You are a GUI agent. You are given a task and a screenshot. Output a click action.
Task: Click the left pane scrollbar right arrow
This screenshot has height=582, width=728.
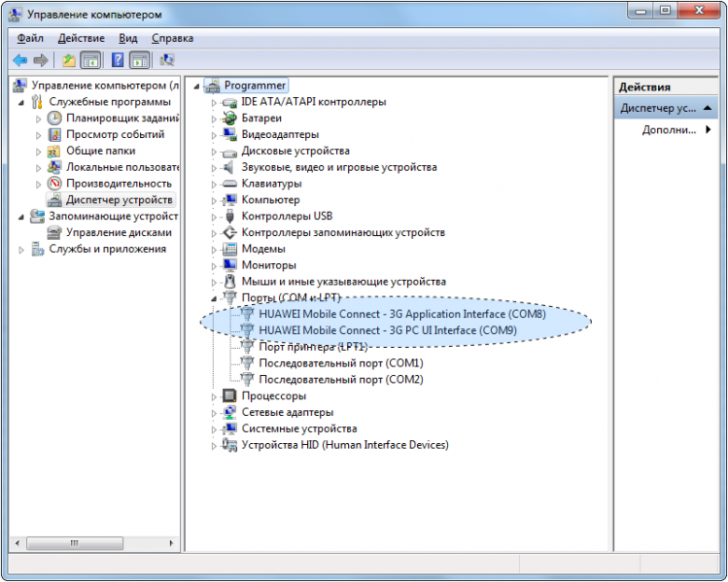click(x=171, y=542)
